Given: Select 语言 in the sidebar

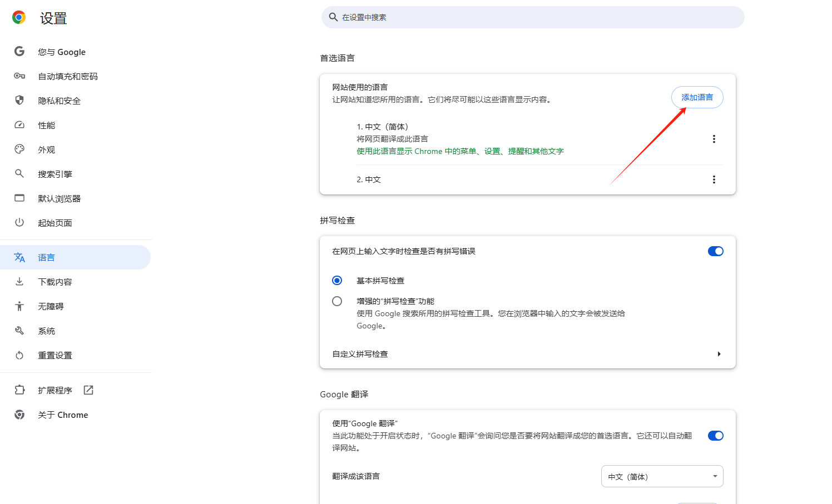Looking at the screenshot, I should point(75,257).
